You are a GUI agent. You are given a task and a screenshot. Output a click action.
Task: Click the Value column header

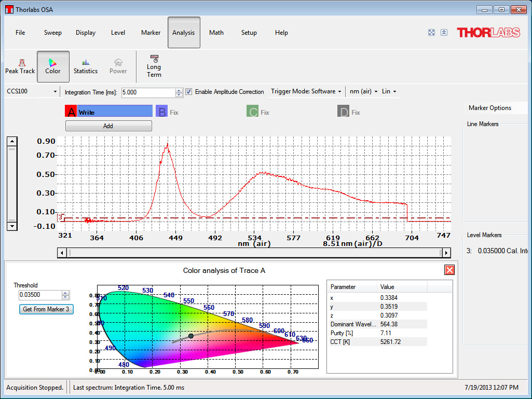point(402,287)
